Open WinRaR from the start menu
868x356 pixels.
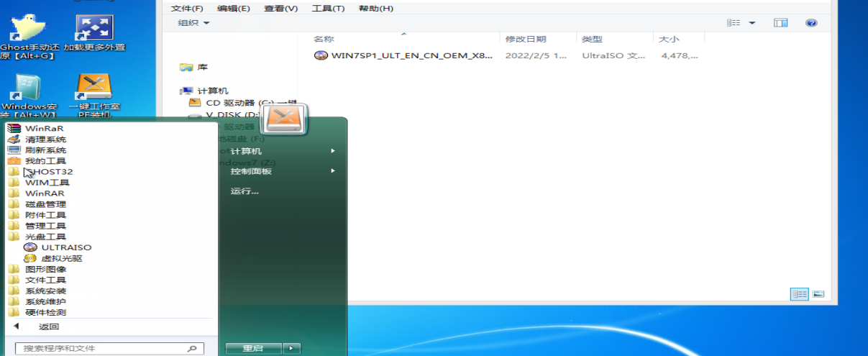[x=44, y=128]
